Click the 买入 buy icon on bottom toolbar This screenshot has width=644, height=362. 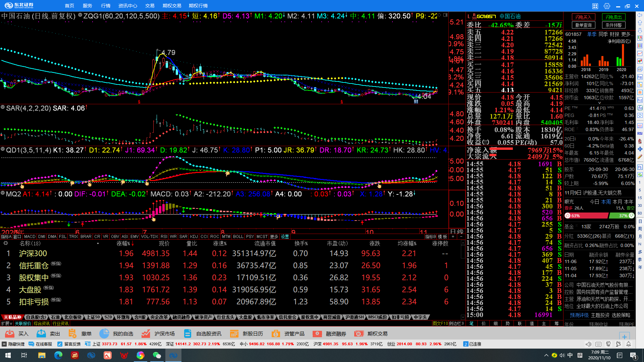[10, 334]
